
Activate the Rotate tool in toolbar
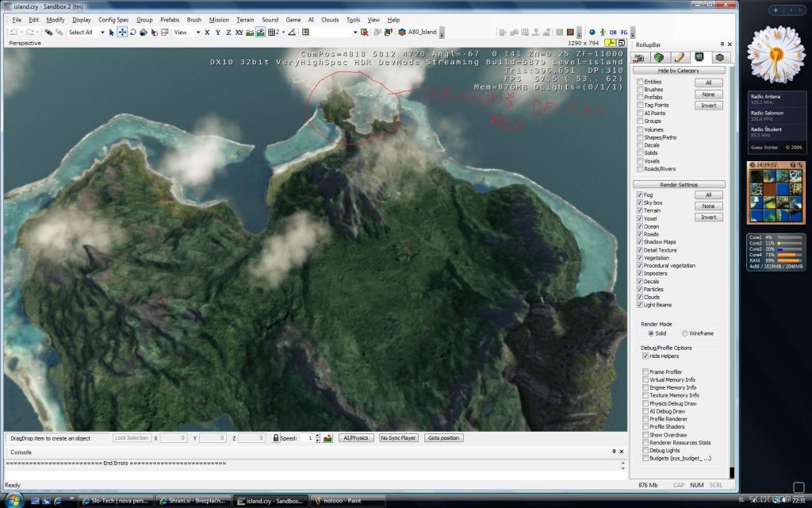tap(132, 32)
